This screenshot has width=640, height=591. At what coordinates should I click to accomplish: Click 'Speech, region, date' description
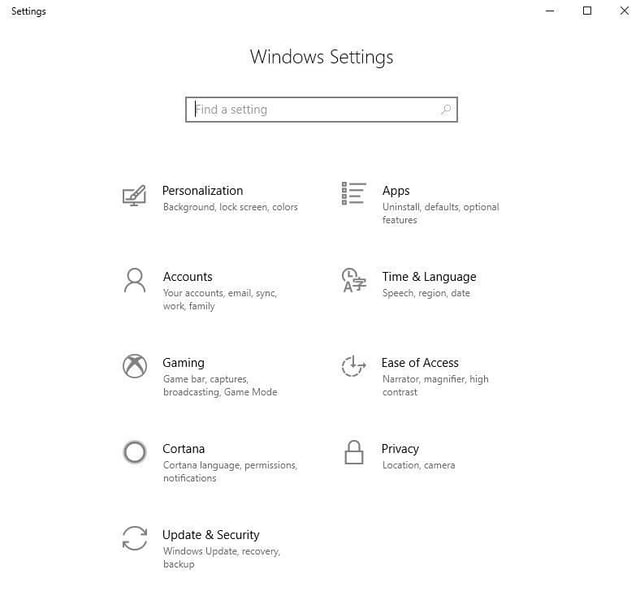[x=426, y=293]
